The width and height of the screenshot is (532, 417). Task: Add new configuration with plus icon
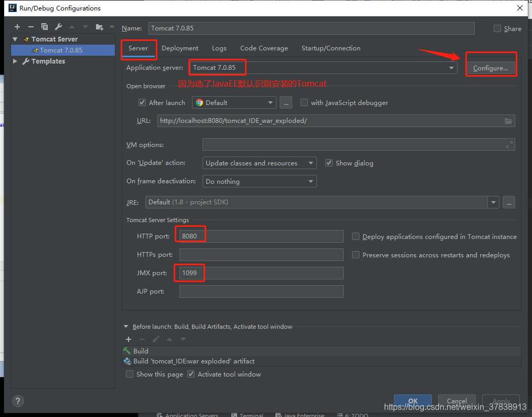click(17, 27)
